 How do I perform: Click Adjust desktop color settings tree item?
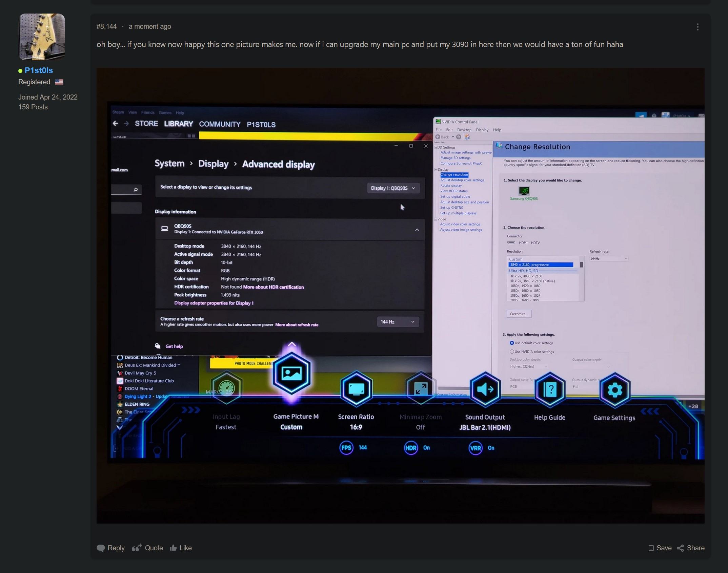click(x=462, y=180)
